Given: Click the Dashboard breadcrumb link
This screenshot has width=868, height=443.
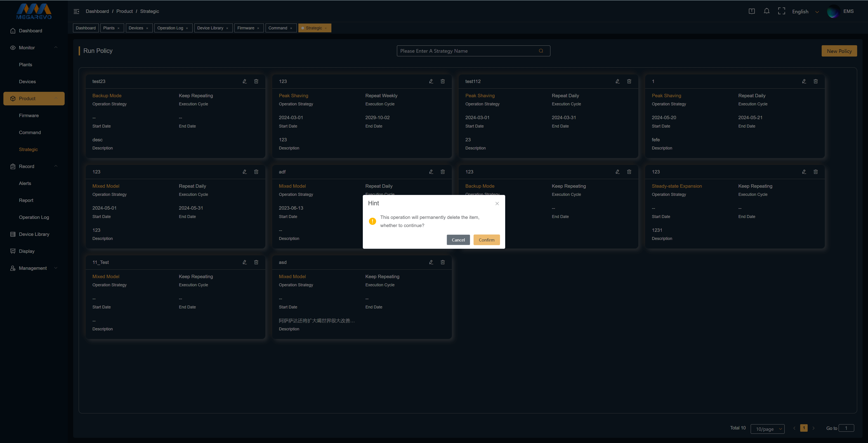Looking at the screenshot, I should point(97,11).
